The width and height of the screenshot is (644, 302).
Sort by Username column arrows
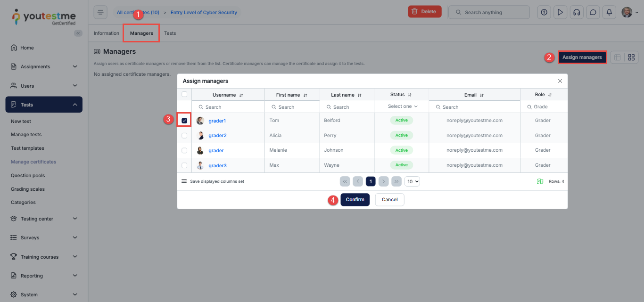(241, 95)
